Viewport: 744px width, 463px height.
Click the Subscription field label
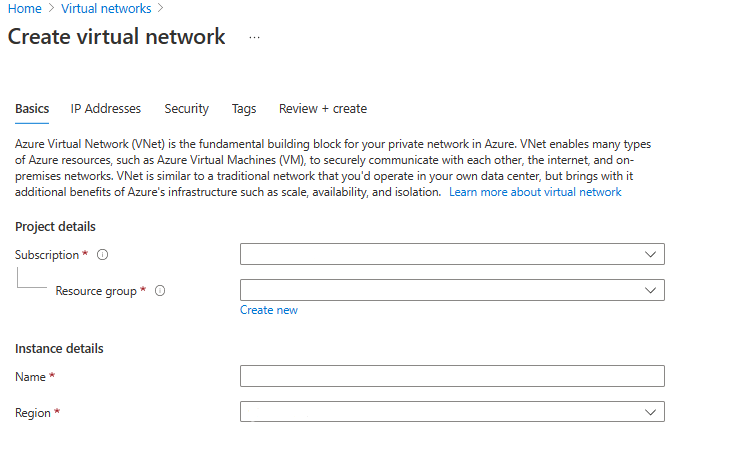[x=46, y=255]
